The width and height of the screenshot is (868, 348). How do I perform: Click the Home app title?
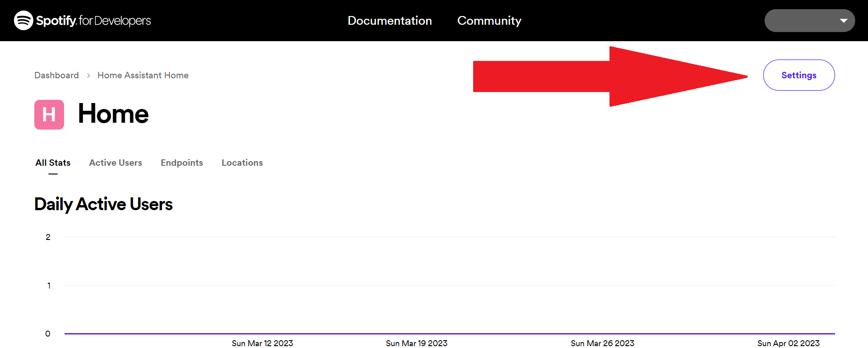coord(113,114)
